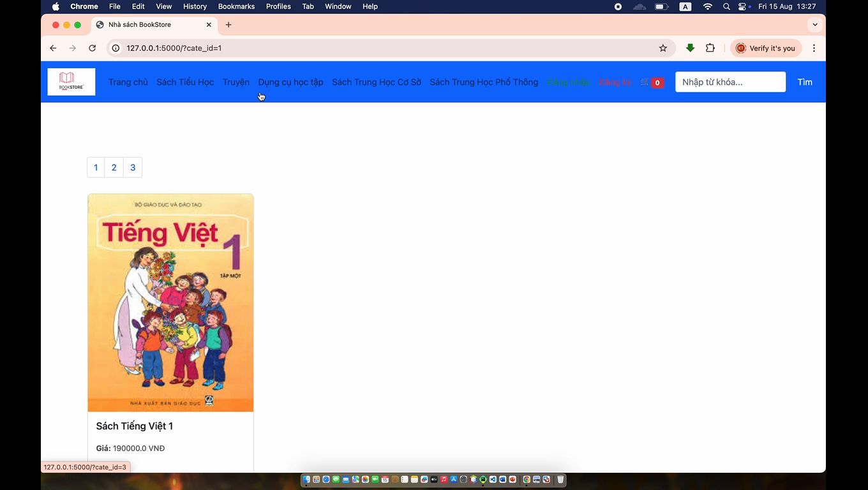Click the Đăng nhập login link

(569, 82)
